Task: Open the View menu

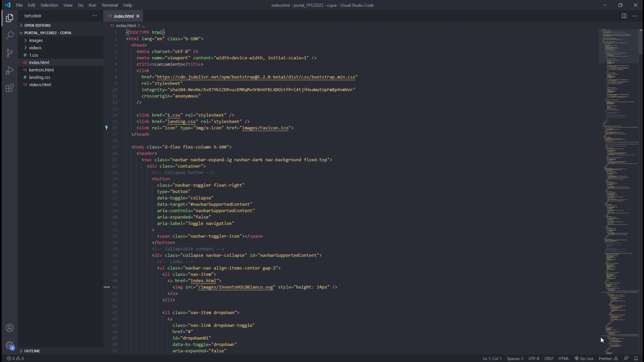Action: [x=68, y=5]
